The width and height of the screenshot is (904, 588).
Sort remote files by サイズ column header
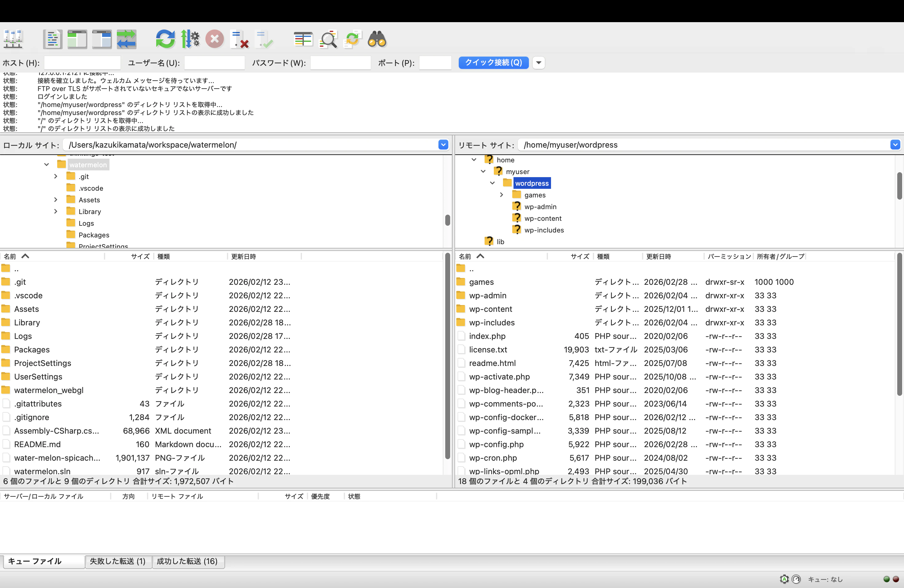click(x=570, y=256)
